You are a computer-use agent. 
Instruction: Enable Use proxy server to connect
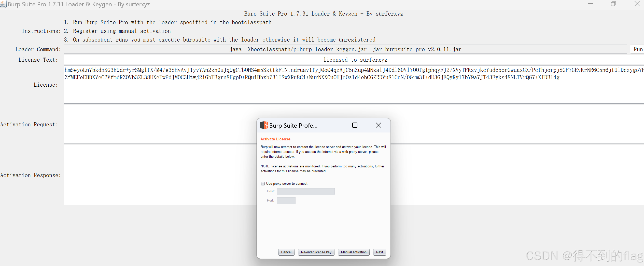pyautogui.click(x=263, y=183)
